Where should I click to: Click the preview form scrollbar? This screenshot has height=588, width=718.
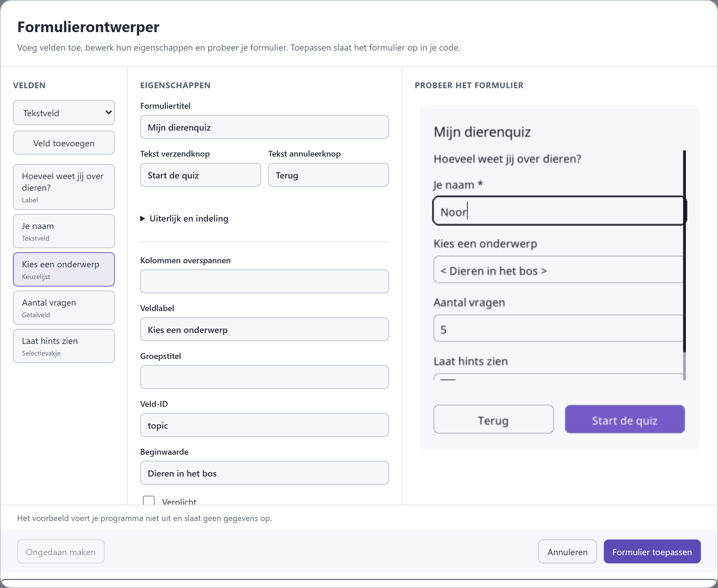point(684,265)
